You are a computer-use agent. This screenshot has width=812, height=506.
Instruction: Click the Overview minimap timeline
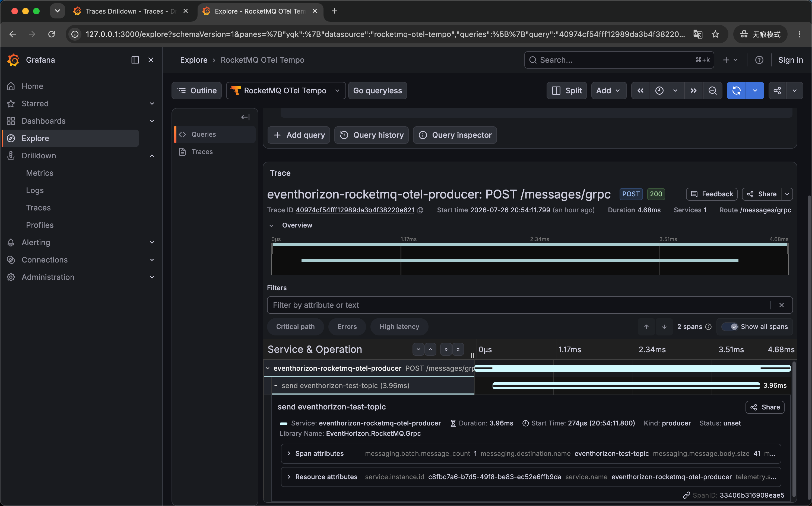pos(530,259)
